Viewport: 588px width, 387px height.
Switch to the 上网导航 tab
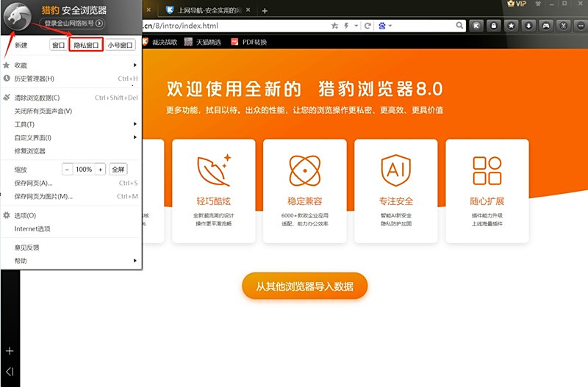click(x=208, y=10)
